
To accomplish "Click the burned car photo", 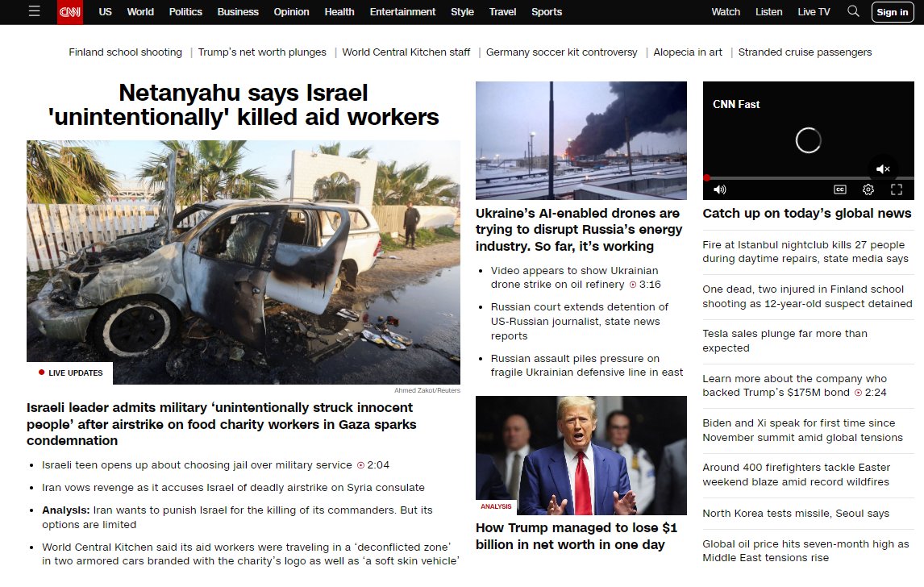I will coord(243,262).
